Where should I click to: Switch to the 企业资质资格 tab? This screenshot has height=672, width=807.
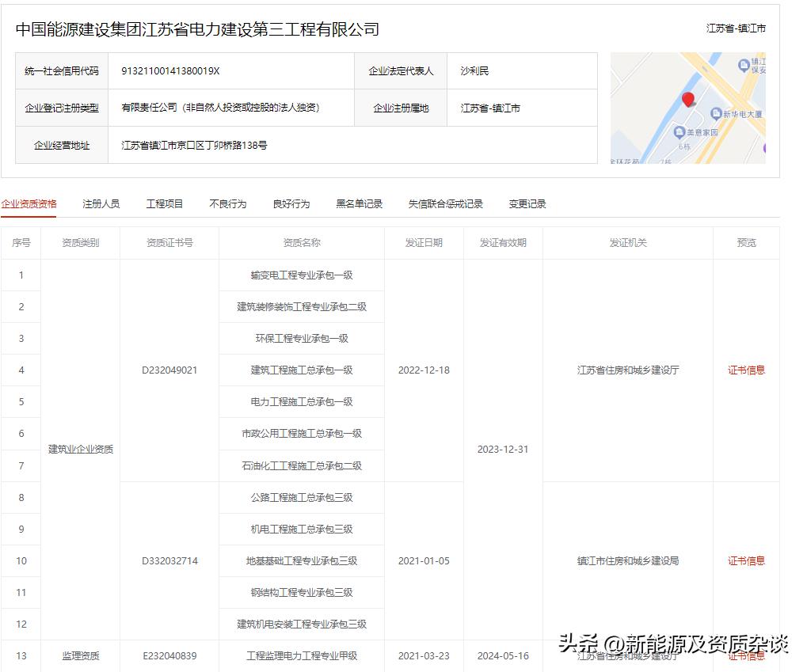29,203
